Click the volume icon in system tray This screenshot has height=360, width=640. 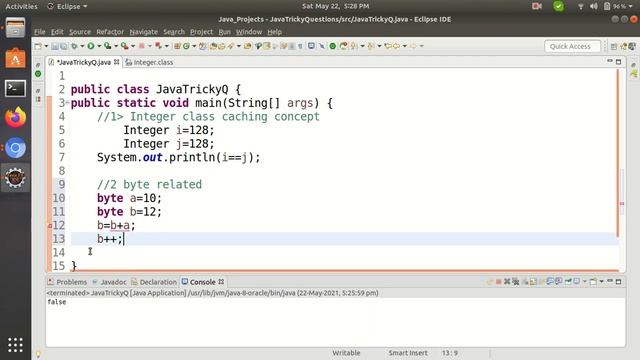click(x=593, y=6)
